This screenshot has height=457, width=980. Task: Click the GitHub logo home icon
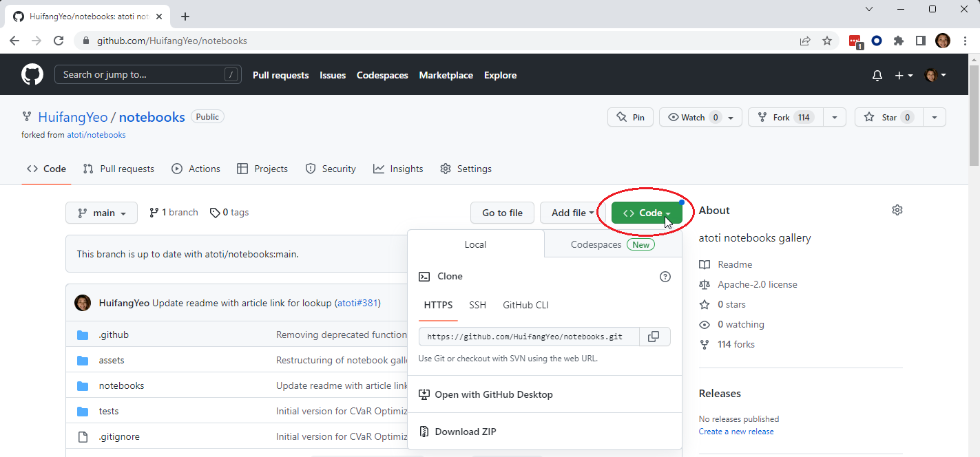32,75
